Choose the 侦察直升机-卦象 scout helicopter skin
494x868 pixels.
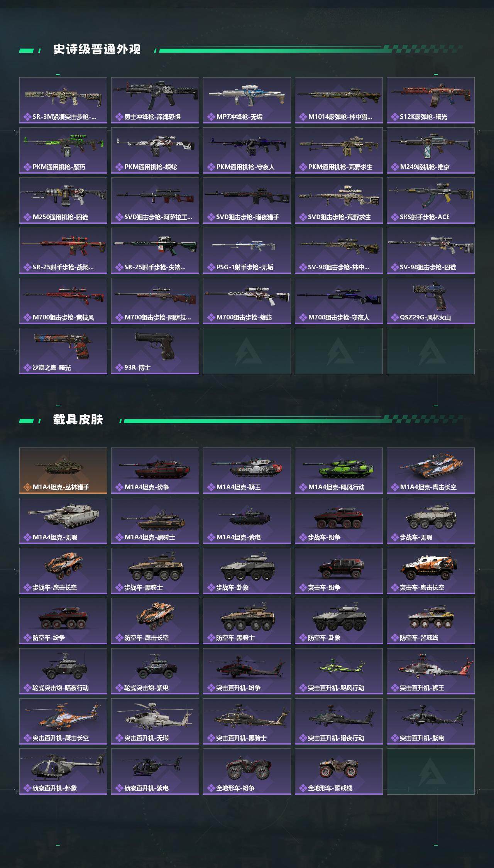[x=63, y=772]
